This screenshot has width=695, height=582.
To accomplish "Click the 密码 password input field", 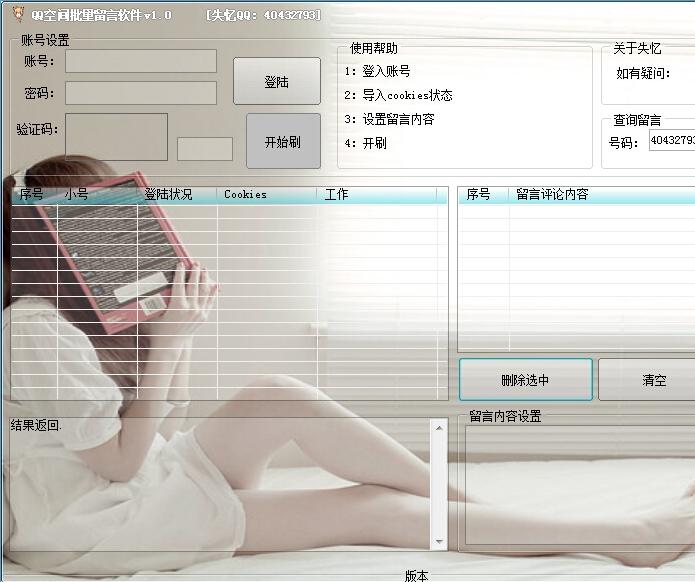I will point(141,93).
